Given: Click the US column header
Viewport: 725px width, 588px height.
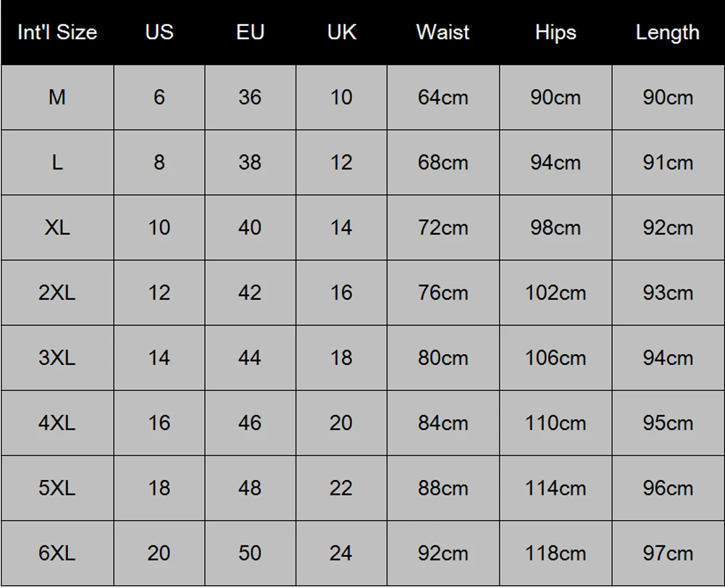Looking at the screenshot, I should (x=159, y=33).
